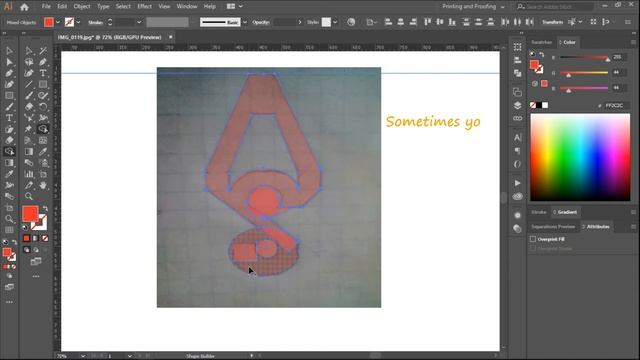Open the zoom level dropdown in status bar

click(83, 356)
